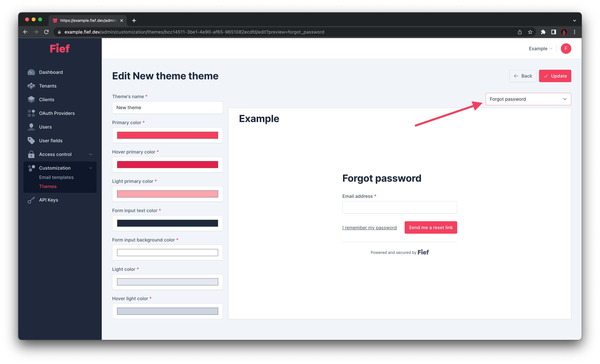
Task: Click the Users icon in sidebar
Action: [x=32, y=127]
